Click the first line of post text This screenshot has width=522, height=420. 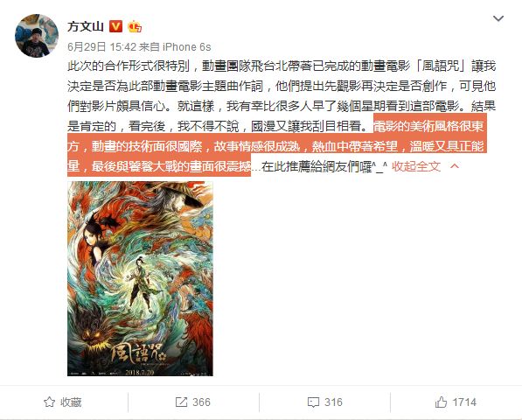point(282,66)
